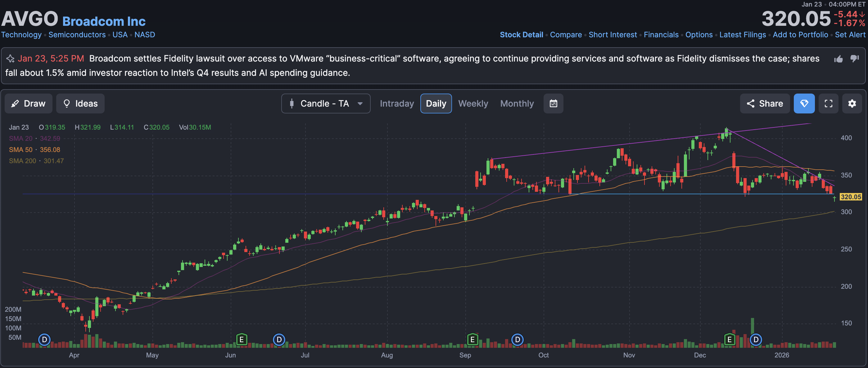Expand the Candle - TA chart type dropdown

click(325, 103)
